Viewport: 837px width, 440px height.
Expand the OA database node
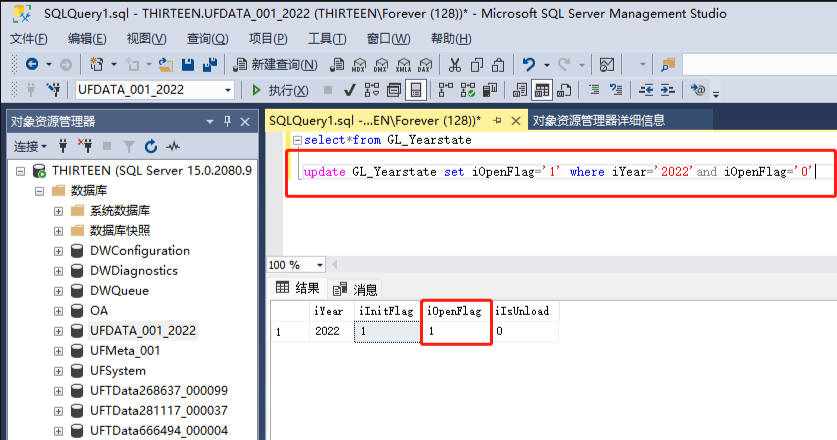tap(58, 311)
